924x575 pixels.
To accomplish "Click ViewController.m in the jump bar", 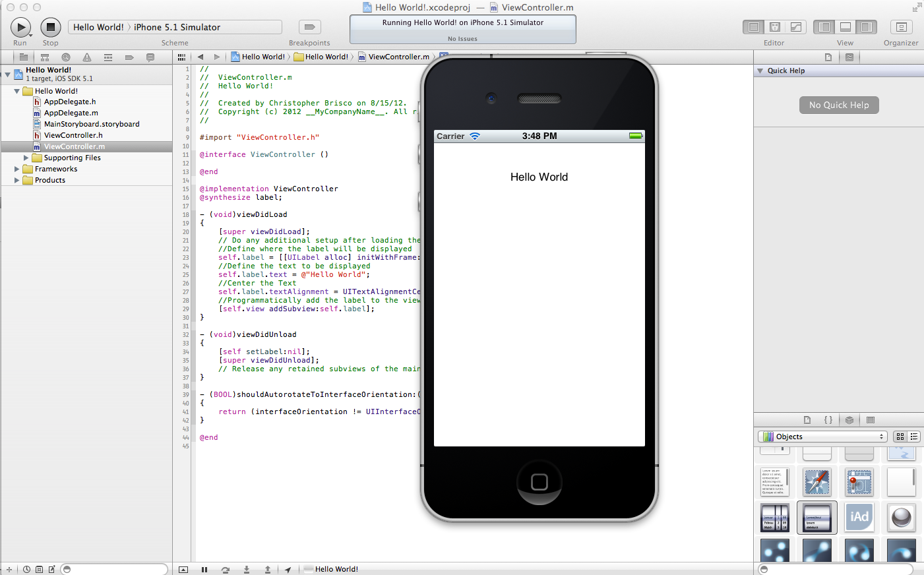I will [398, 57].
